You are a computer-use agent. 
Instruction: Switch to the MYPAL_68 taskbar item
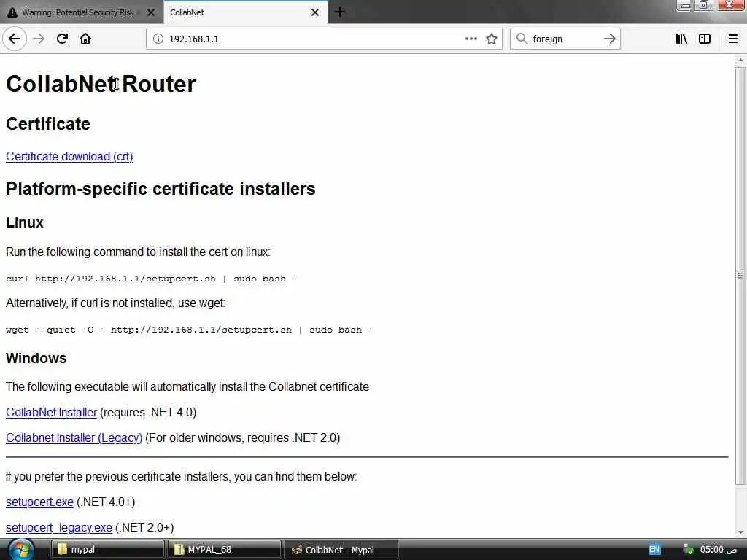[x=225, y=550]
